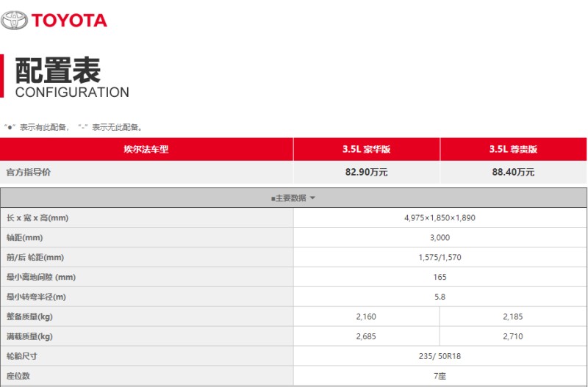Click the 配置表 page heading
588x387 pixels.
click(x=58, y=70)
